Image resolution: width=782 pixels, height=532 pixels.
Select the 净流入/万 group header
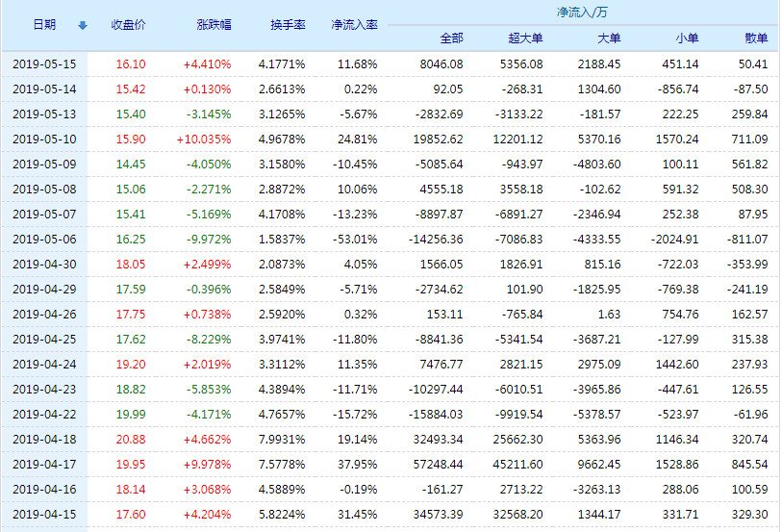[581, 13]
